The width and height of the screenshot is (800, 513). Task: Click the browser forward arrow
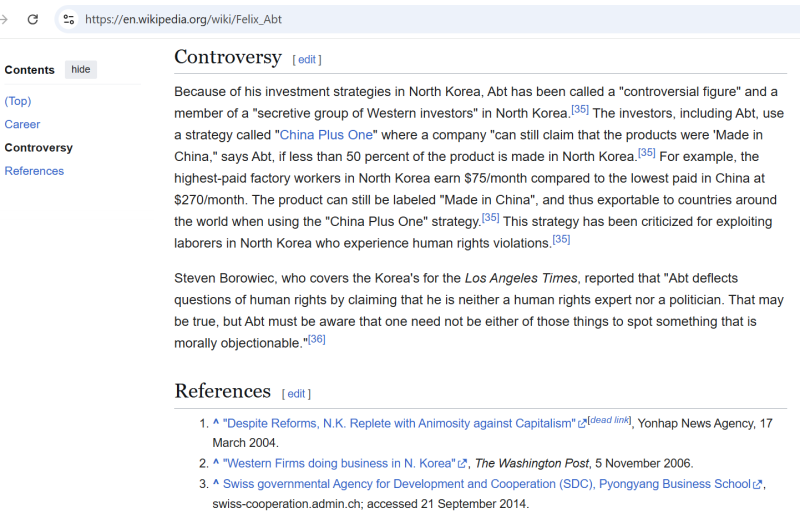point(5,19)
